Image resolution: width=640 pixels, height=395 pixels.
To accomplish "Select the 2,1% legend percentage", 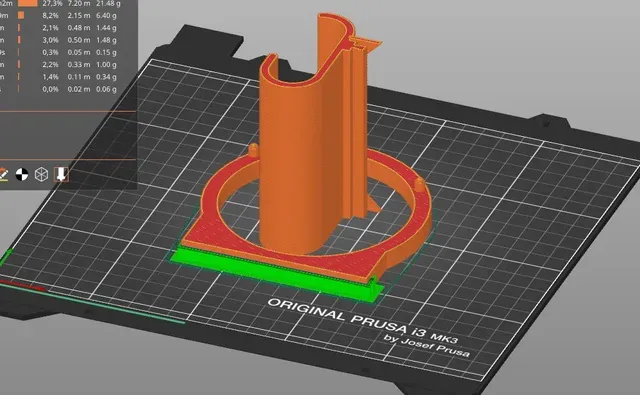I will pos(50,28).
